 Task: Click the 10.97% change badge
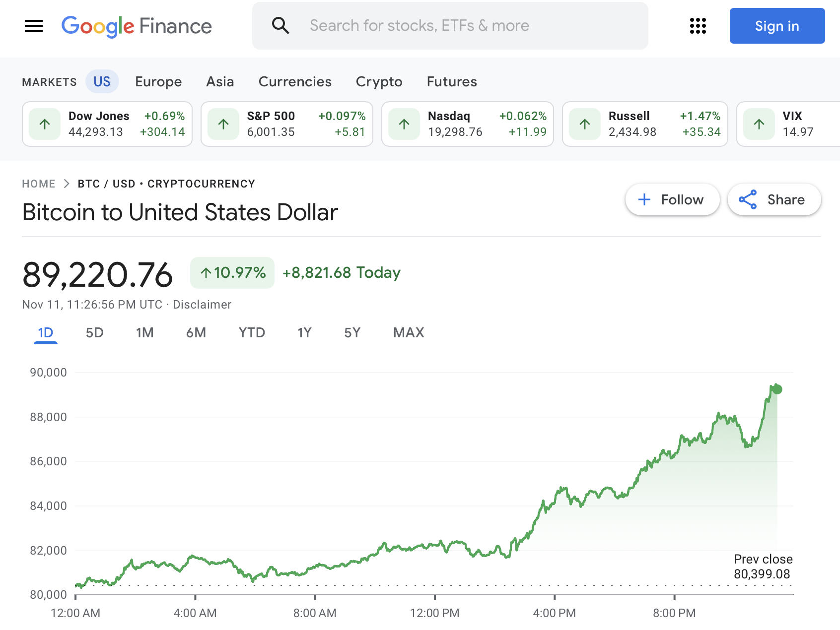(x=232, y=273)
